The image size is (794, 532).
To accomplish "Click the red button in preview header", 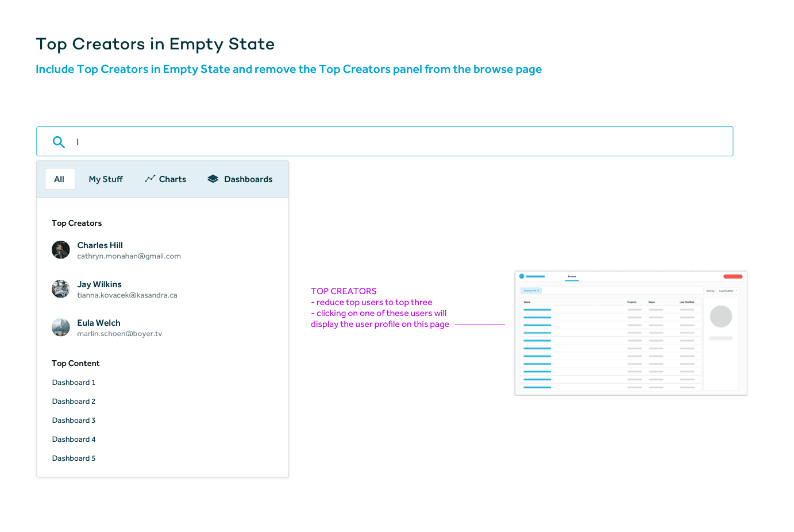I will [x=733, y=276].
